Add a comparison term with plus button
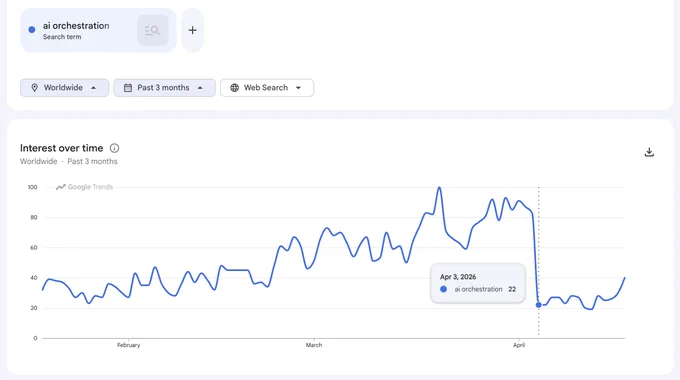Image resolution: width=680 pixels, height=380 pixels. [193, 30]
